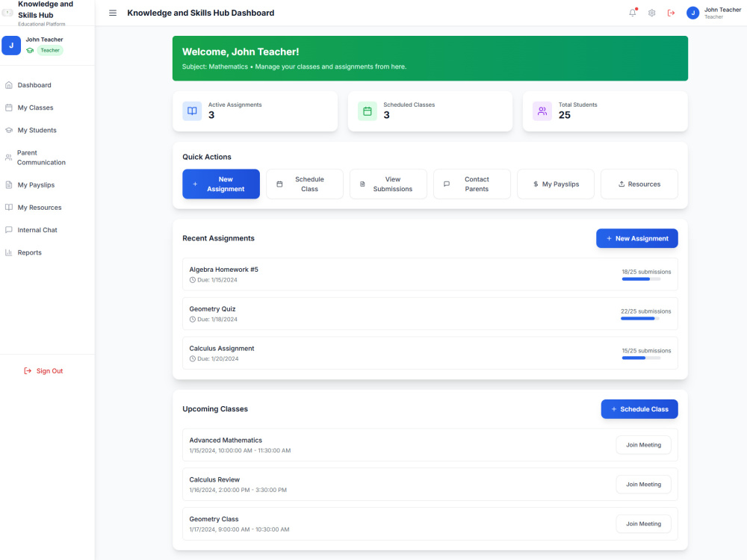The image size is (747, 560).
Task: Click the My Payslips document icon in sidebar
Action: pos(8,184)
